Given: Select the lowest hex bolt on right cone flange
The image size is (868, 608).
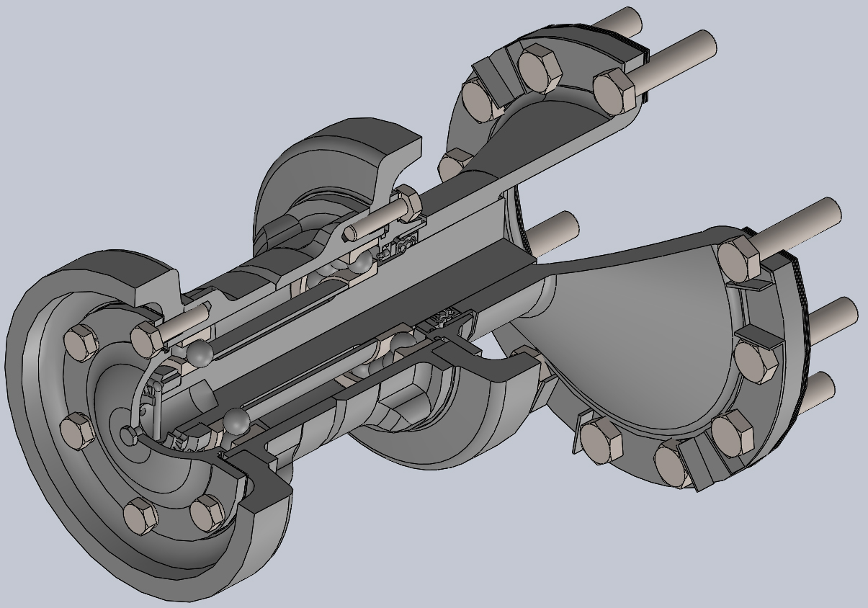Looking at the screenshot, I should point(677,462).
